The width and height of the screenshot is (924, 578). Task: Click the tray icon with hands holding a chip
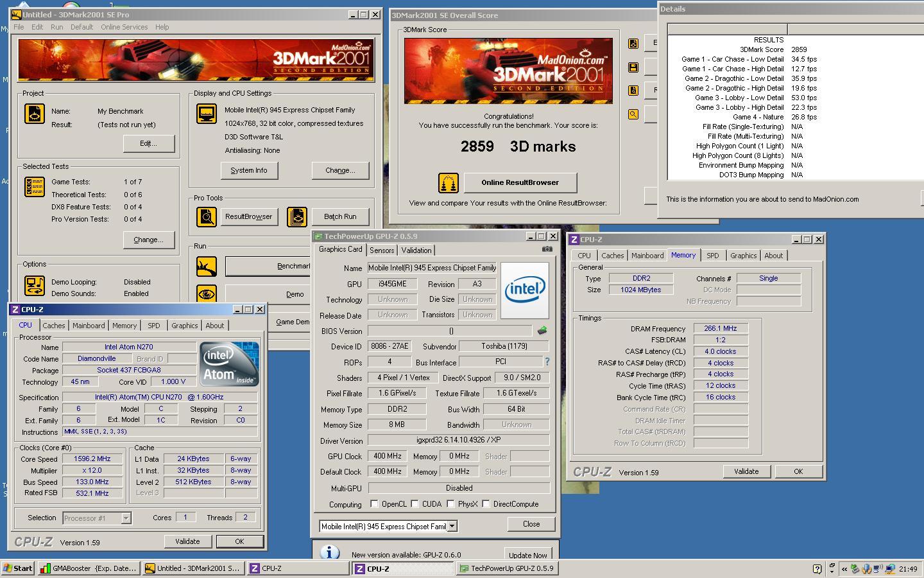click(867, 569)
